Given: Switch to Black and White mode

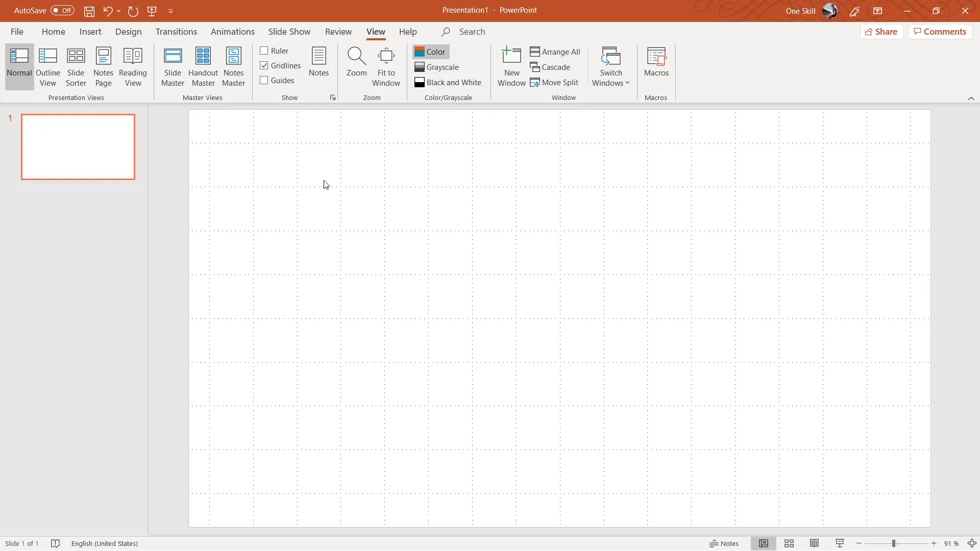Looking at the screenshot, I should tap(448, 82).
